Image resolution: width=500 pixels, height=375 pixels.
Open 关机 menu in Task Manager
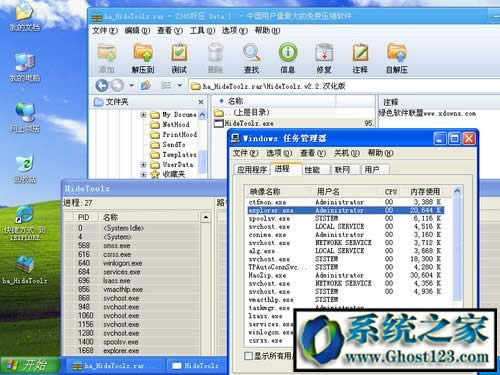click(x=347, y=153)
